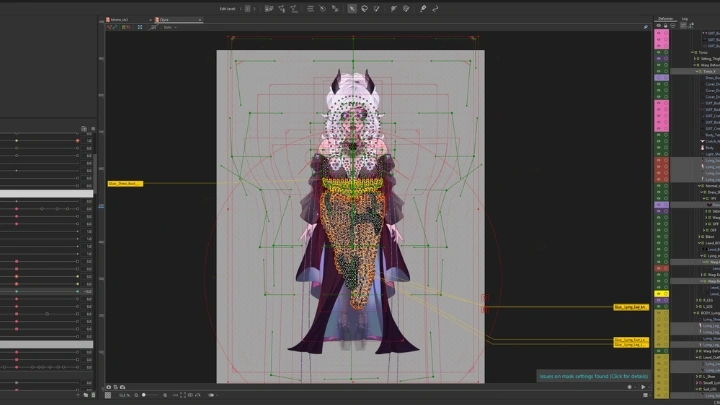Click the fit-to-screen icon in the bottom zoom bar
This screenshot has height=405, width=720.
[183, 395]
